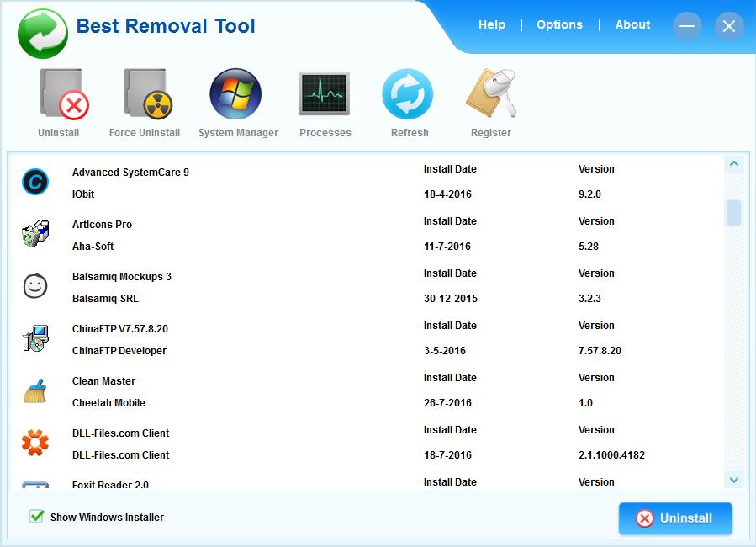Minimize the Best Removal Tool window

point(687,26)
